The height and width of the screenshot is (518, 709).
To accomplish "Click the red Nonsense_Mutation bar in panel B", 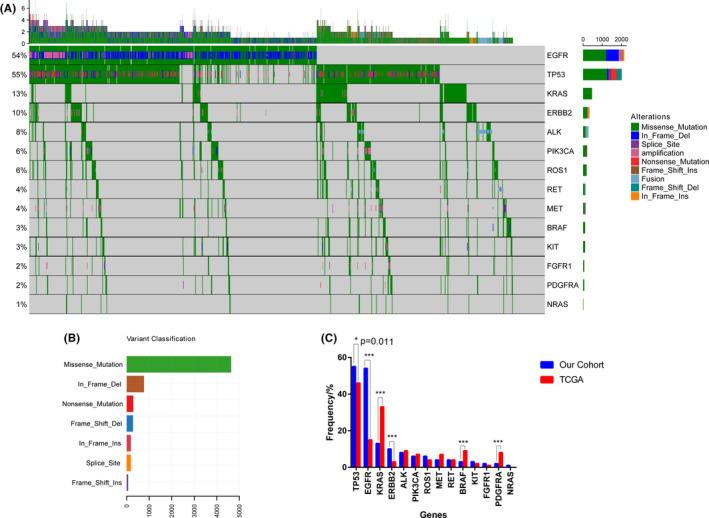I will pos(130,404).
